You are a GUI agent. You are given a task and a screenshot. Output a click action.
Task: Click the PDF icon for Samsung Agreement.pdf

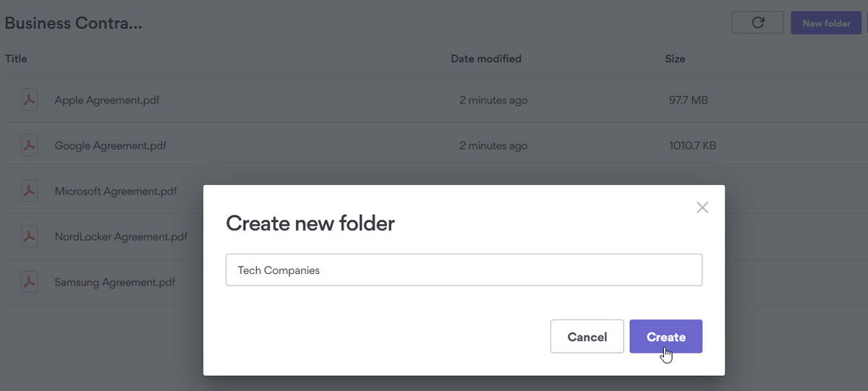coord(29,282)
